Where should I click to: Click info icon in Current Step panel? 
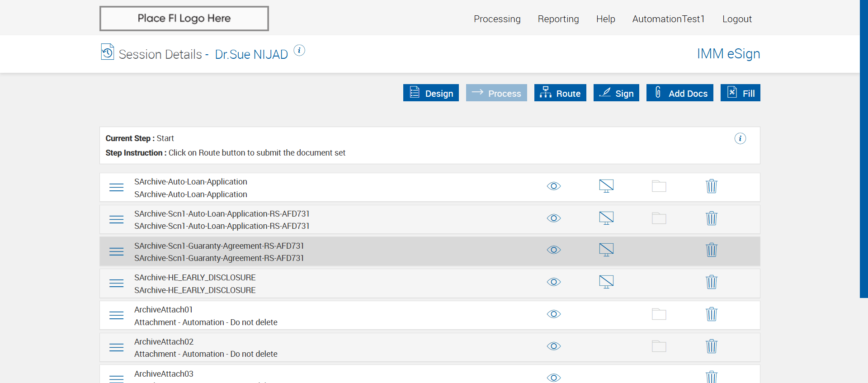point(740,138)
